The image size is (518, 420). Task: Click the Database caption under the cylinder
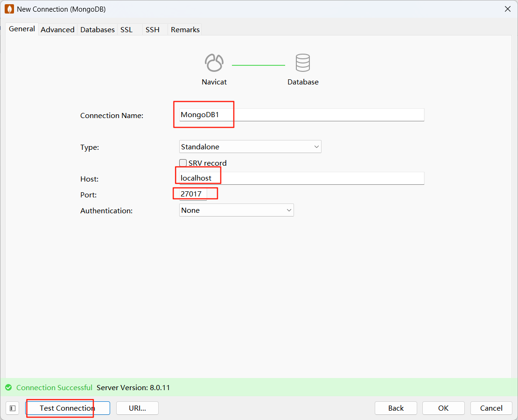click(x=303, y=82)
